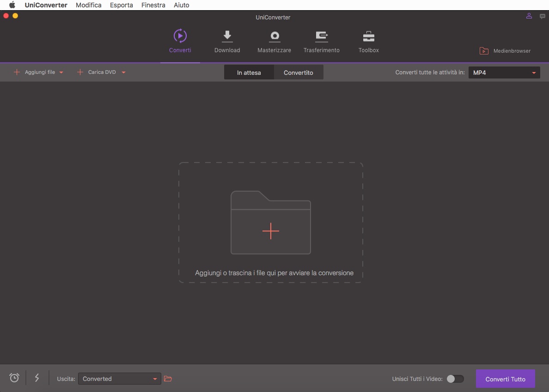Click the Converti Tutto button

click(505, 379)
